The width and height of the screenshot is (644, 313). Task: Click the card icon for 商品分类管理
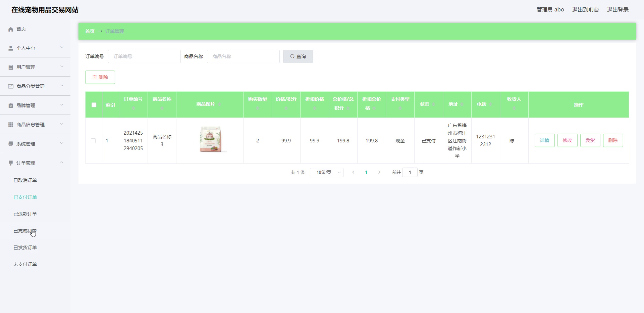[11, 86]
